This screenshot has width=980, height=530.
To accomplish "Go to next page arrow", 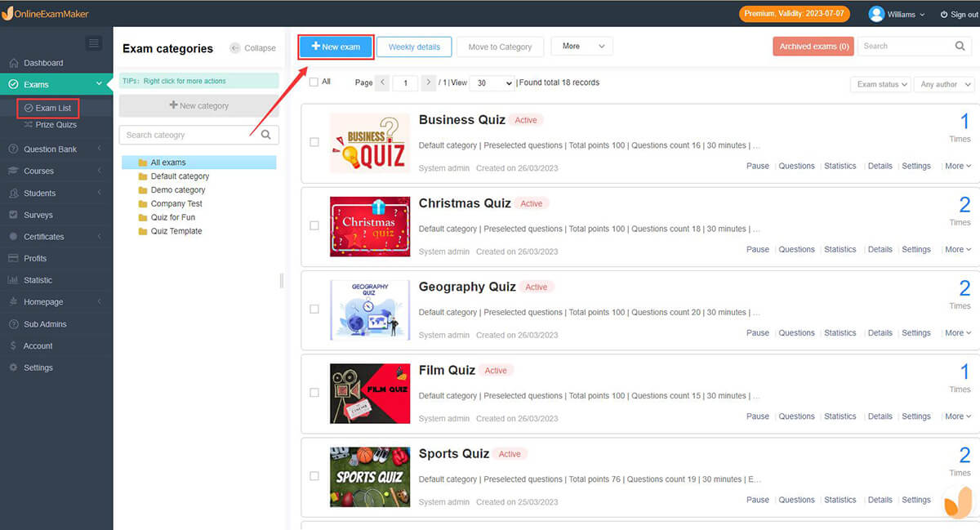I will coord(428,82).
